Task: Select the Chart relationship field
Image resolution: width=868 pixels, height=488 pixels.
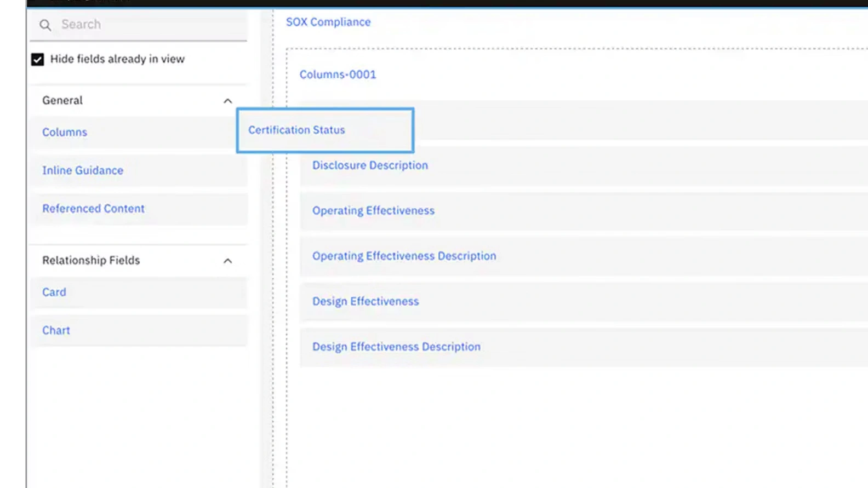Action: 56,330
